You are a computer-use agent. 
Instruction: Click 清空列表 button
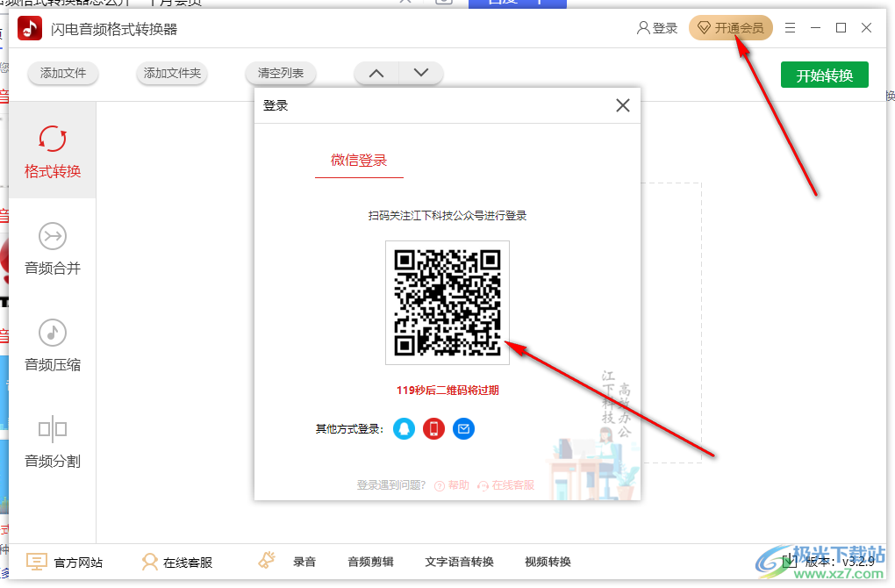280,73
